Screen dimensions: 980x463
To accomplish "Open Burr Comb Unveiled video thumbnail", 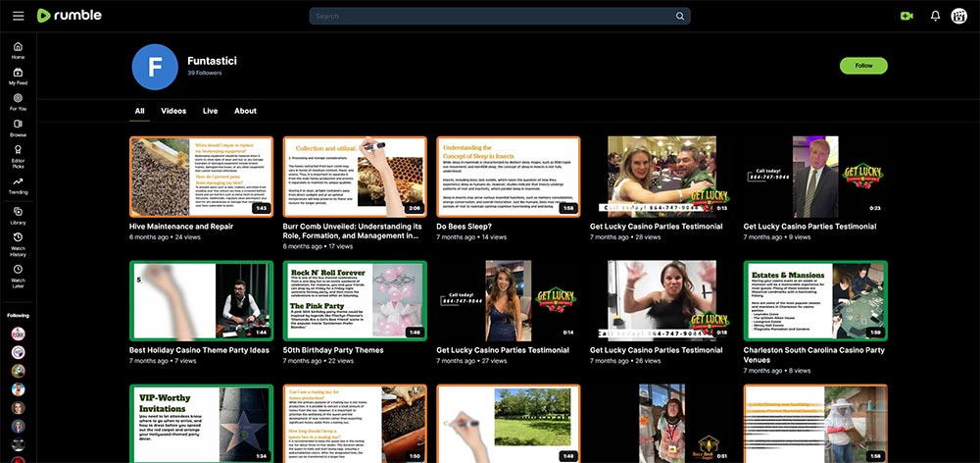I will point(355,178).
